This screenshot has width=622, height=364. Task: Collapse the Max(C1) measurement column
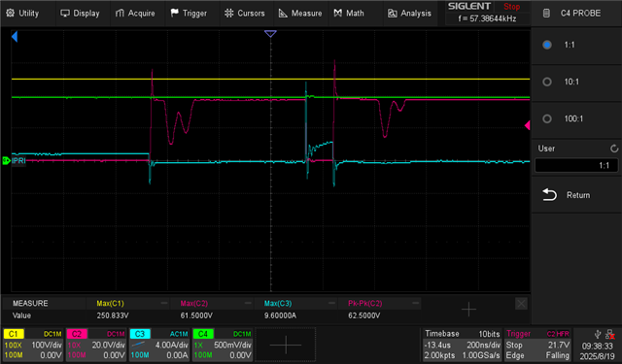pos(164,303)
